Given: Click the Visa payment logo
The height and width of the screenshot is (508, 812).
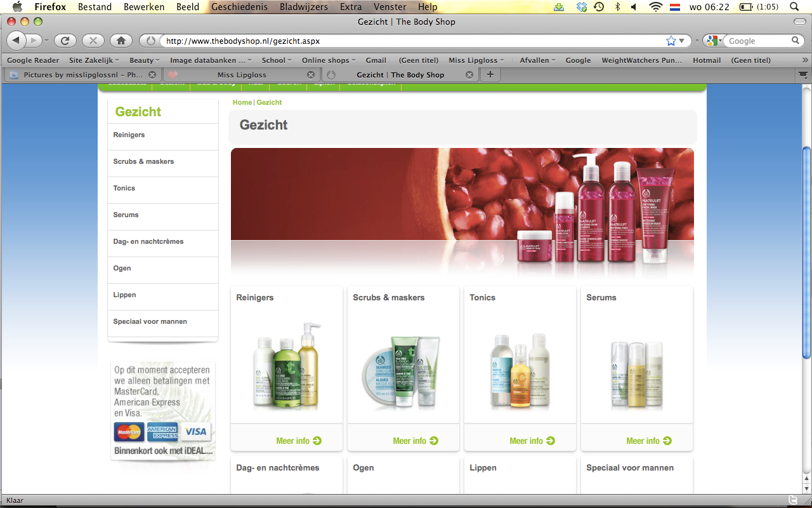Looking at the screenshot, I should [196, 432].
